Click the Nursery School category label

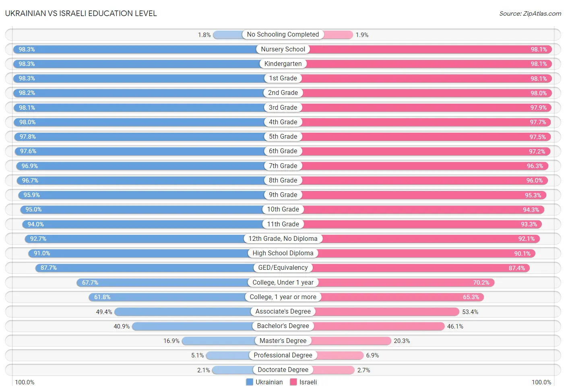[283, 49]
